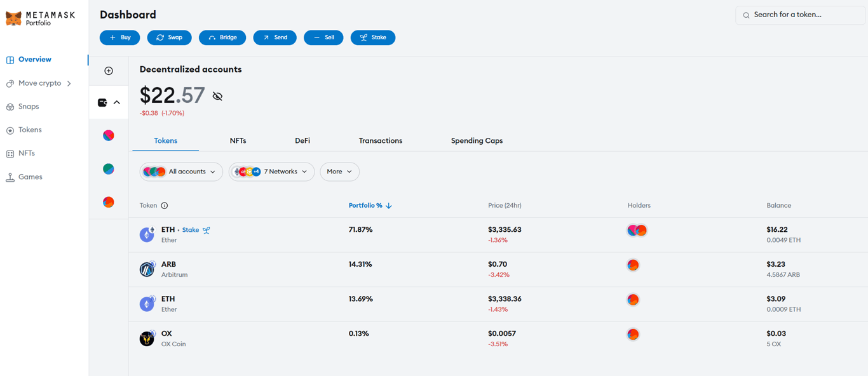The height and width of the screenshot is (376, 868).
Task: Click the token search field
Action: 799,15
